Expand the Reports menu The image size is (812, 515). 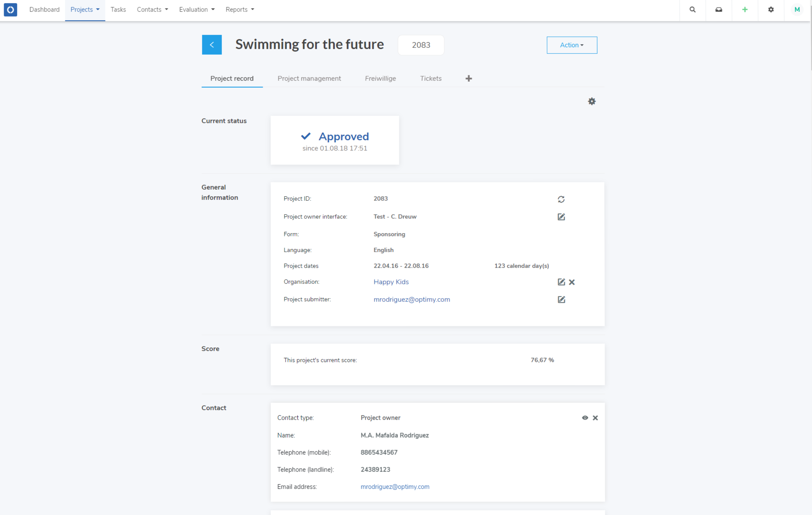240,9
